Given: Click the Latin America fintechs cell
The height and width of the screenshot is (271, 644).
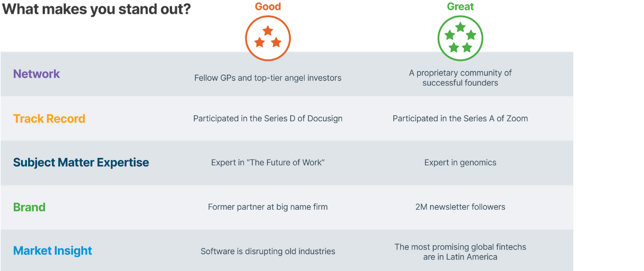Looking at the screenshot, I should pyautogui.click(x=460, y=252).
